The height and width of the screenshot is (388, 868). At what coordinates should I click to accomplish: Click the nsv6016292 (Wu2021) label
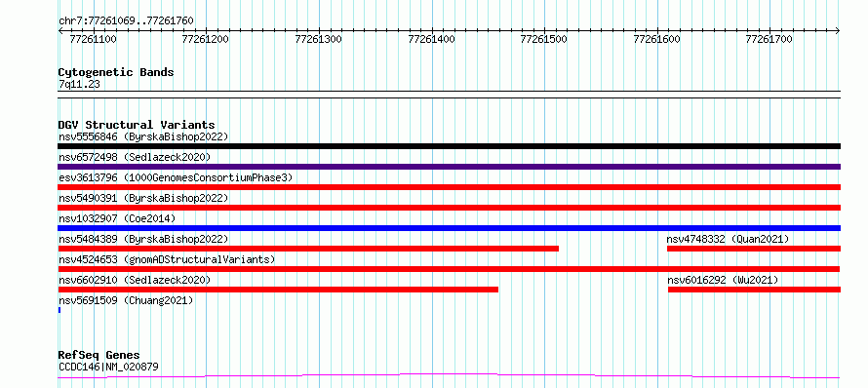click(723, 280)
